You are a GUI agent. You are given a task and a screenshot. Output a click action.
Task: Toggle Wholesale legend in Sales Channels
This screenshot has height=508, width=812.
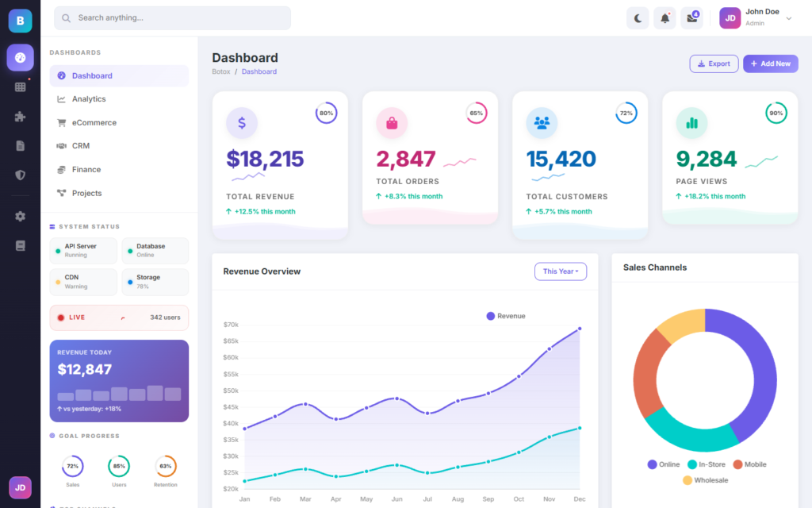tap(705, 480)
